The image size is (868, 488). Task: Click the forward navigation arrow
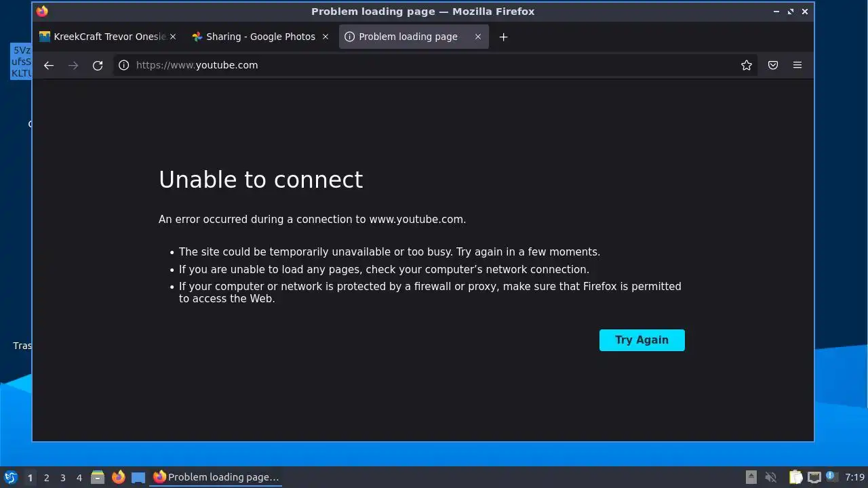tap(73, 65)
